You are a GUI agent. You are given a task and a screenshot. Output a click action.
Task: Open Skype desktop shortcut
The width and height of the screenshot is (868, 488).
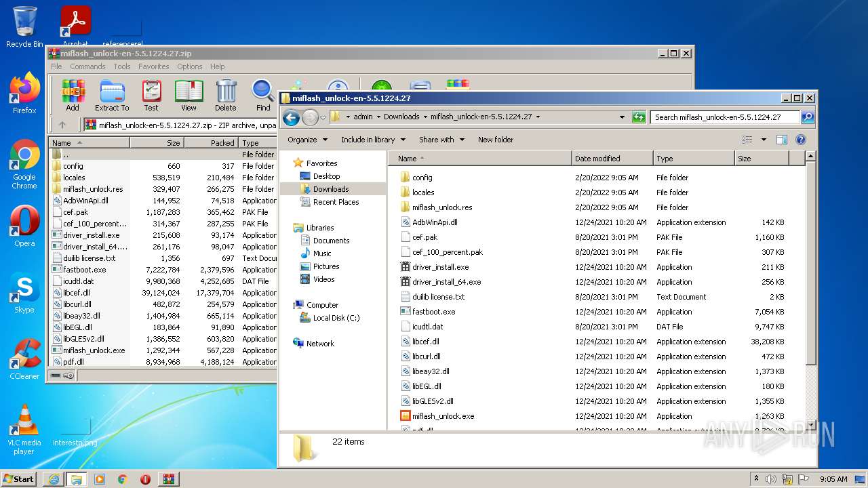click(24, 293)
